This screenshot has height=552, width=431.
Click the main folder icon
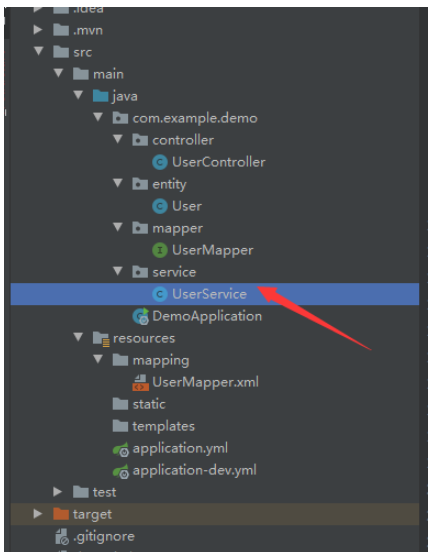pos(81,74)
